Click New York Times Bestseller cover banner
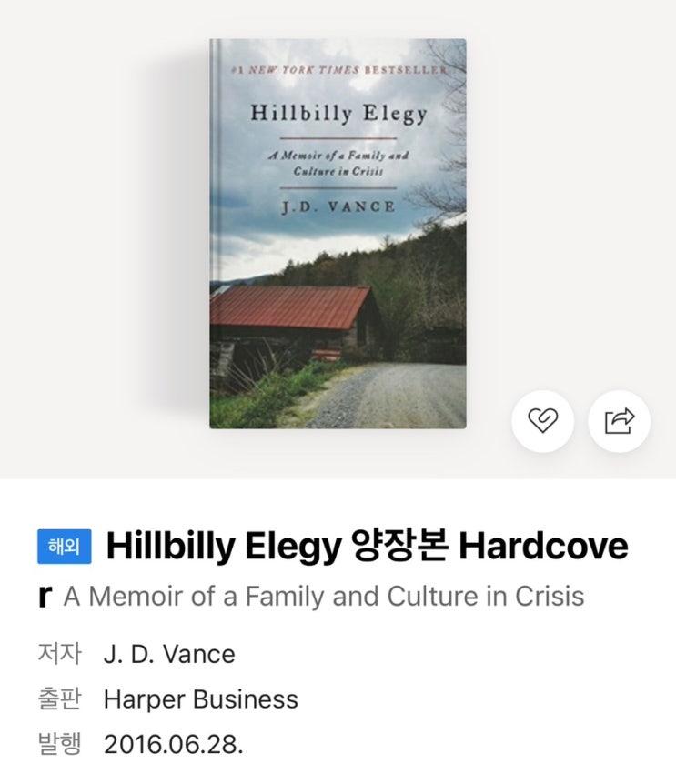 tap(338, 70)
